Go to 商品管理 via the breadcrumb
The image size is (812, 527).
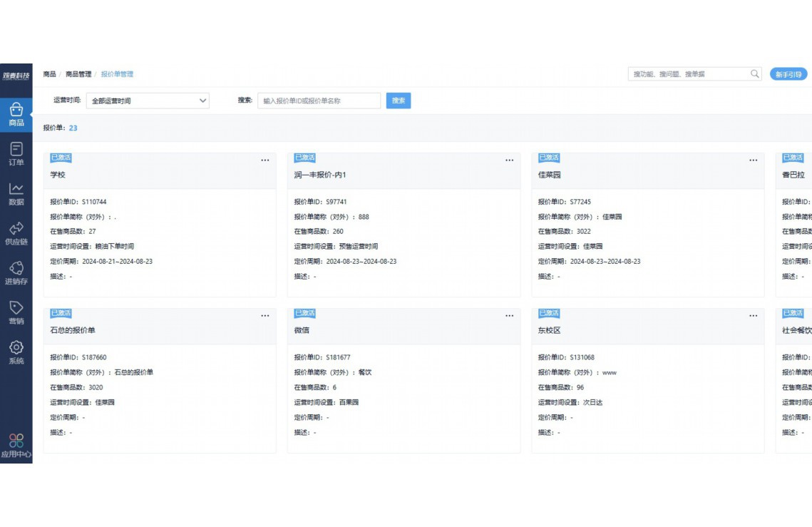pos(77,73)
